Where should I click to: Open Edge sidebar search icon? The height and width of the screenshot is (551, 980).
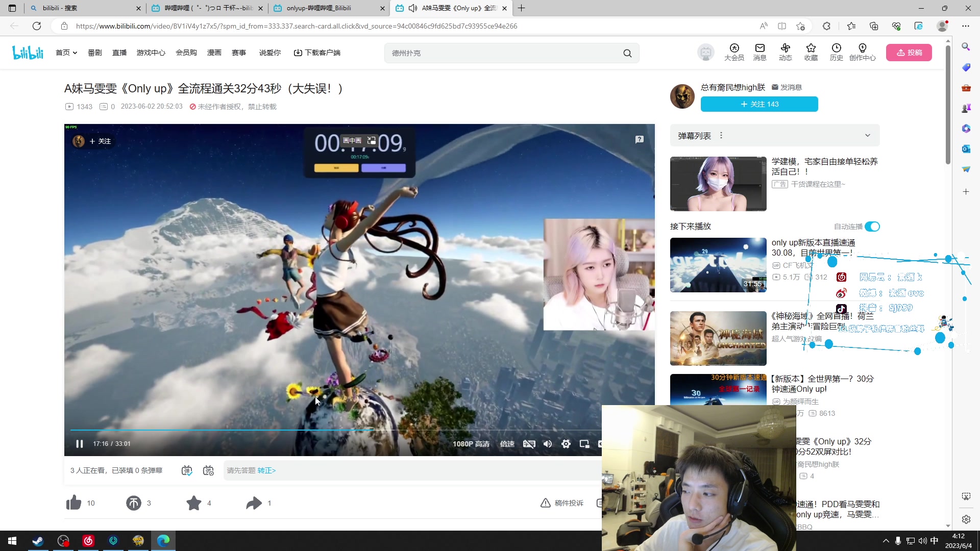tap(966, 47)
